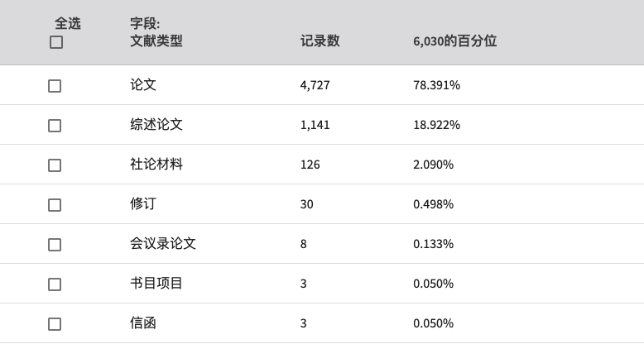The image size is (644, 344).
Task: Select the 综述论文 row checkbox
Action: coord(55,126)
